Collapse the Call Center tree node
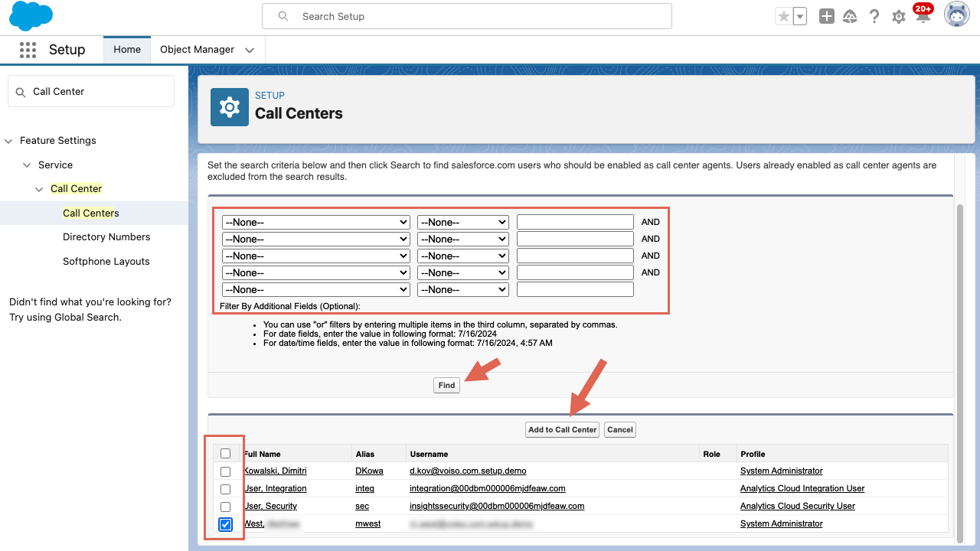The image size is (980, 551). point(40,189)
